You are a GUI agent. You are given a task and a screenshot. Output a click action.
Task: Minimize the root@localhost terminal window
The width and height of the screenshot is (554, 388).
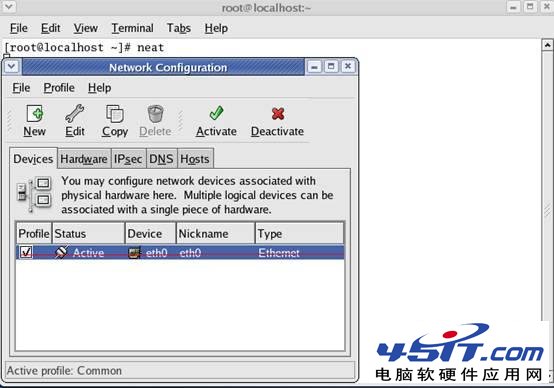point(513,7)
